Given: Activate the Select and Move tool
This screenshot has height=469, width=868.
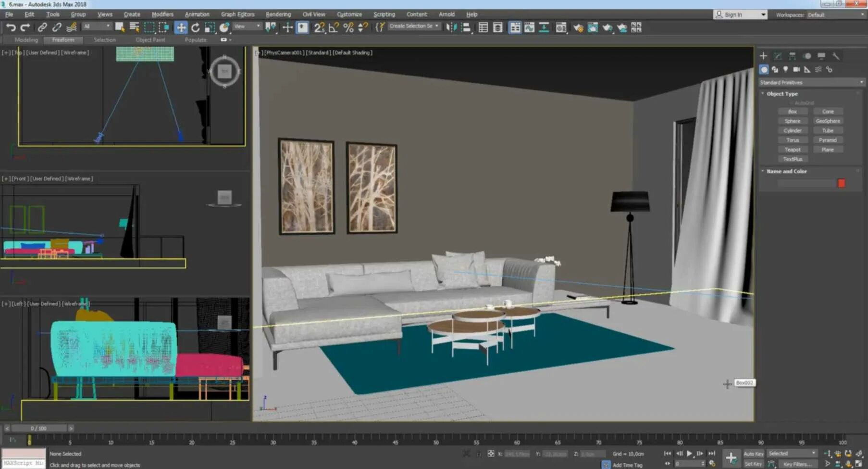Looking at the screenshot, I should [181, 27].
